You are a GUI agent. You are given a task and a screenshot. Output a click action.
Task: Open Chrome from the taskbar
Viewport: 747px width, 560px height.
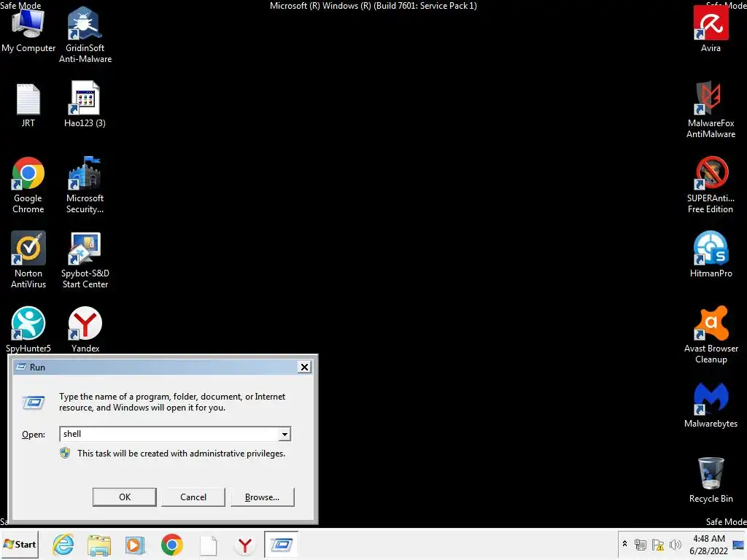(x=172, y=545)
